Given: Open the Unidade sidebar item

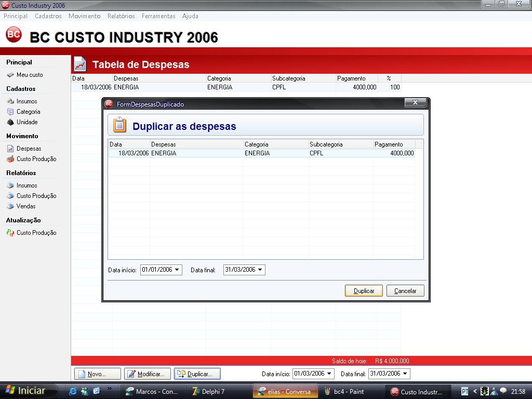Looking at the screenshot, I should click(26, 122).
